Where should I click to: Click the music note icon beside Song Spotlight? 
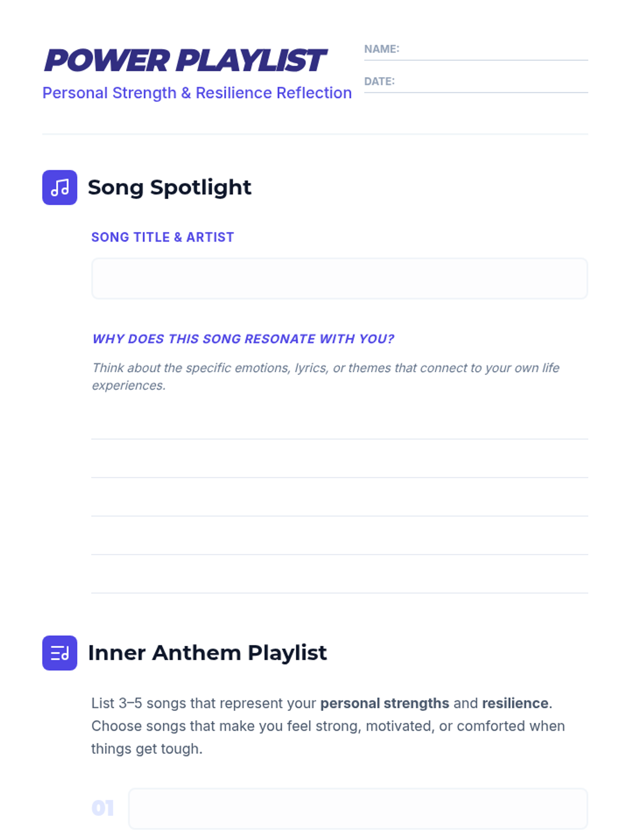(59, 187)
